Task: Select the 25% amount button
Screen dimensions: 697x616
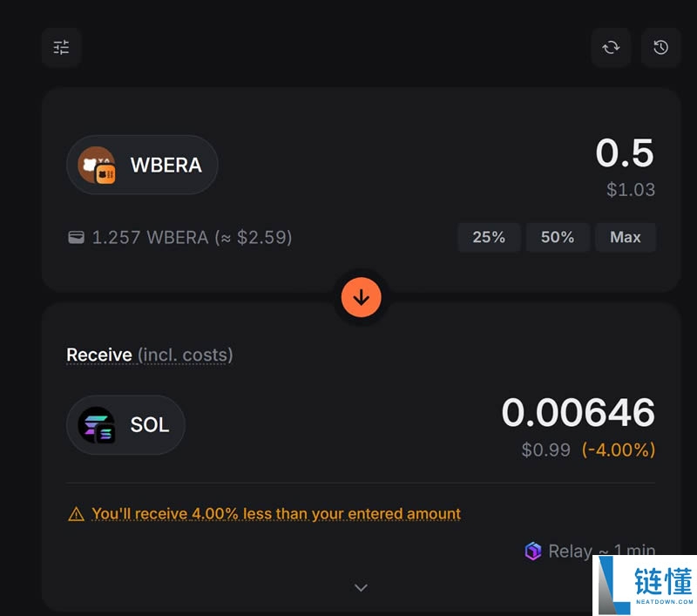Action: pos(489,237)
